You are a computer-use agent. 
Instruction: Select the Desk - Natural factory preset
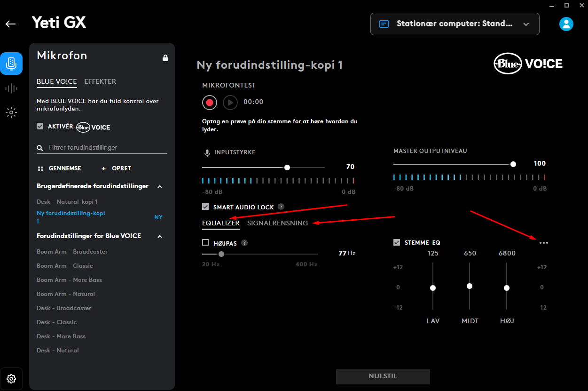point(58,351)
